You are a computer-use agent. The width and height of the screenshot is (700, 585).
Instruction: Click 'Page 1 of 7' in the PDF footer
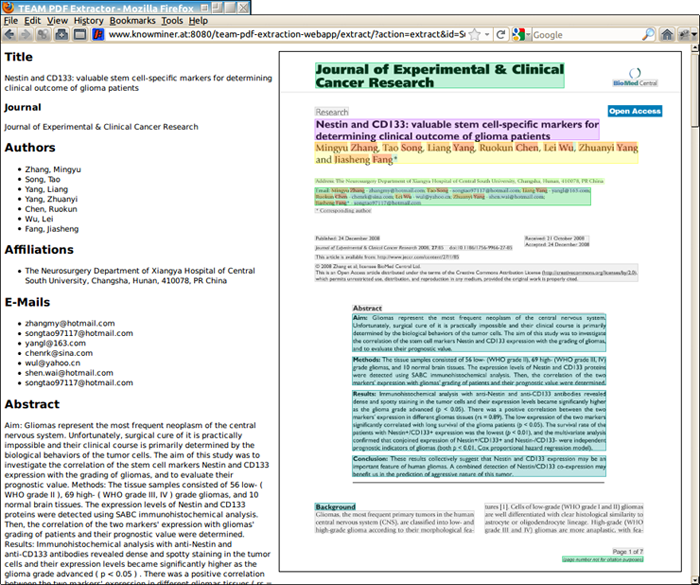click(628, 552)
